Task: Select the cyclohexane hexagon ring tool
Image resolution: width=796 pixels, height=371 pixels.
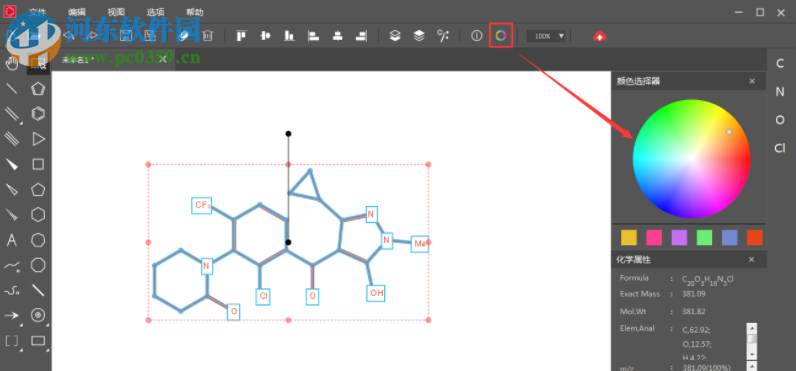Action: pyautogui.click(x=38, y=215)
